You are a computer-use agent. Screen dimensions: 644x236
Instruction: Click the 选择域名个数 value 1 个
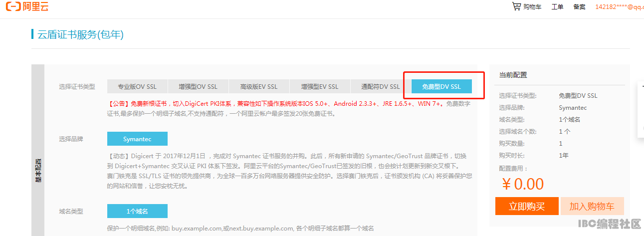(x=564, y=132)
